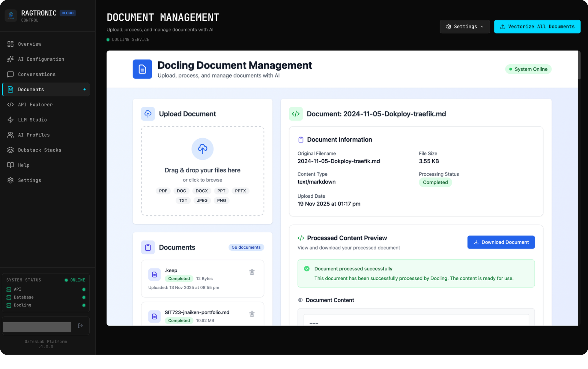588x369 pixels.
Task: Click the trash icon next to .keep
Action: (252, 271)
